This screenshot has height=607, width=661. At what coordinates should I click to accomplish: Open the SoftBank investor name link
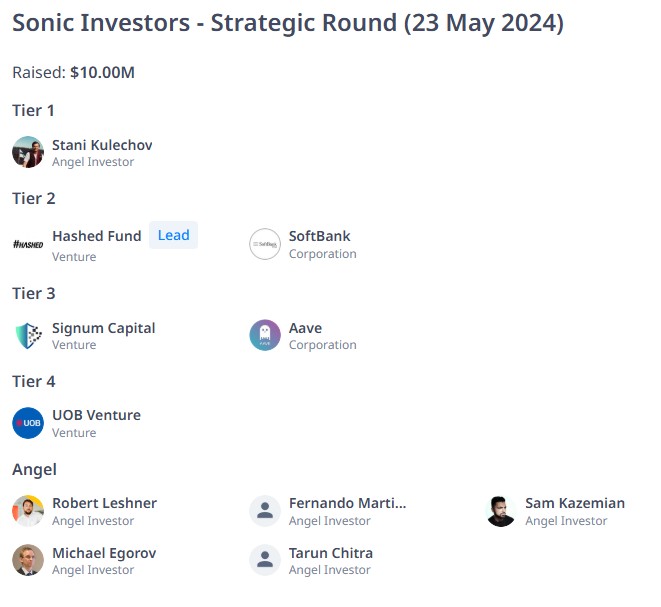(320, 236)
